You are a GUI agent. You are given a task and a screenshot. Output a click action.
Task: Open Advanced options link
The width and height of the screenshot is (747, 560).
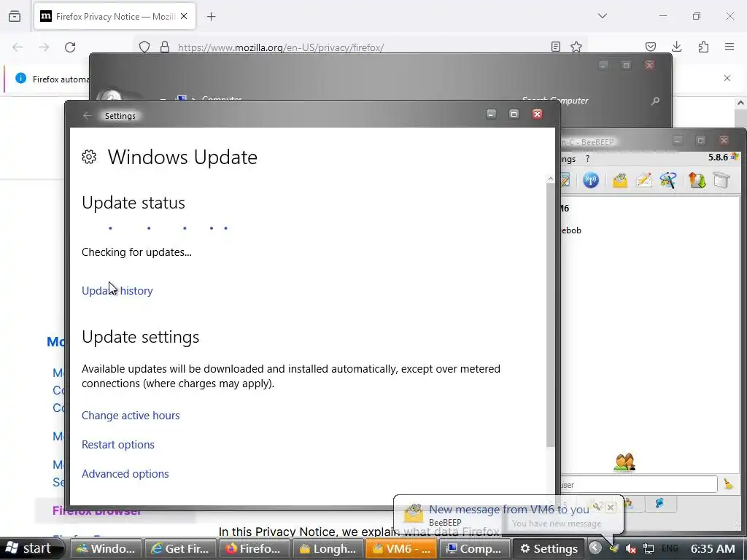(x=125, y=474)
